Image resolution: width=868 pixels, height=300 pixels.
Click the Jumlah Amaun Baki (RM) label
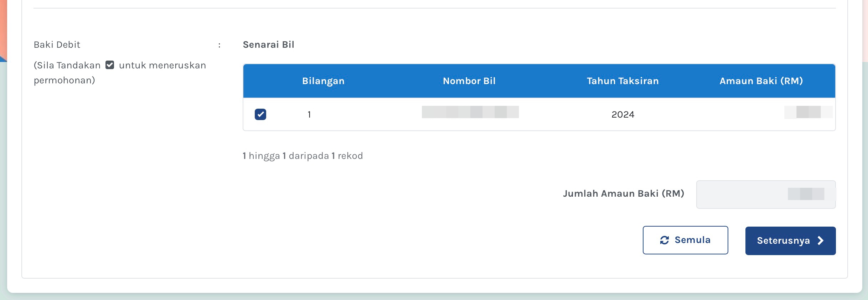pos(624,193)
